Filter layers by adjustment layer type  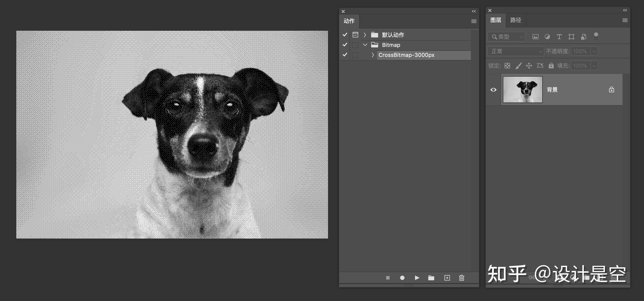(547, 37)
